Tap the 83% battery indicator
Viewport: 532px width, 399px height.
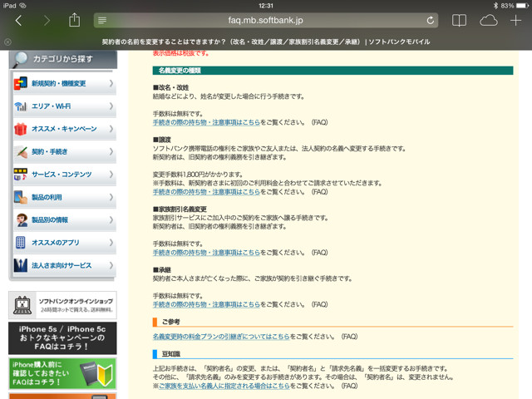[515, 6]
